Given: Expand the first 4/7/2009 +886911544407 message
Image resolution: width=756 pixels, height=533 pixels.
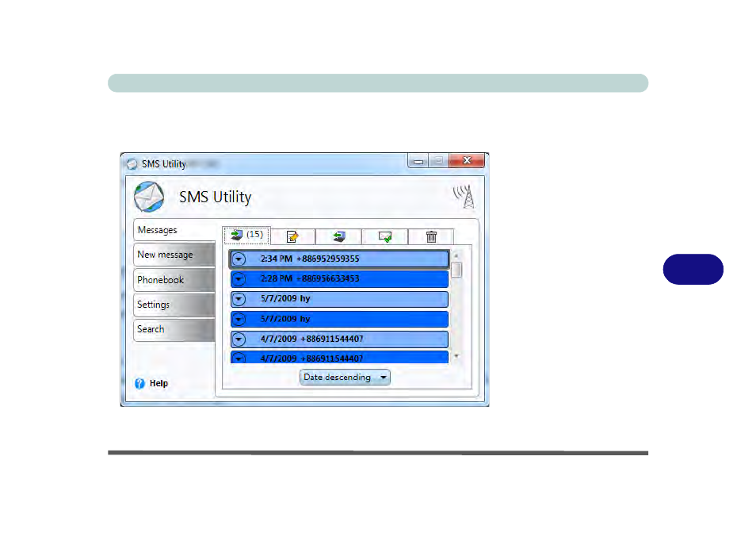Looking at the screenshot, I should click(x=239, y=339).
